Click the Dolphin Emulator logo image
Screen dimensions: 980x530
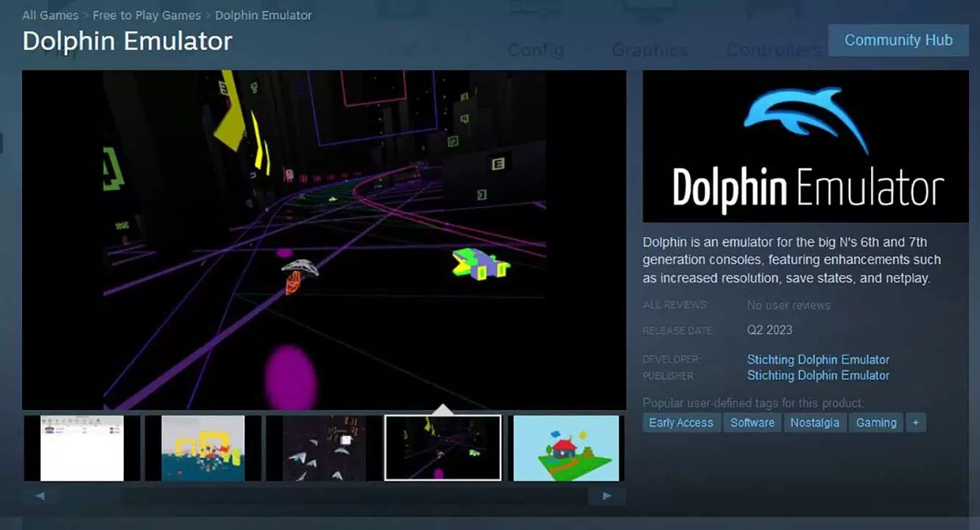coord(805,146)
